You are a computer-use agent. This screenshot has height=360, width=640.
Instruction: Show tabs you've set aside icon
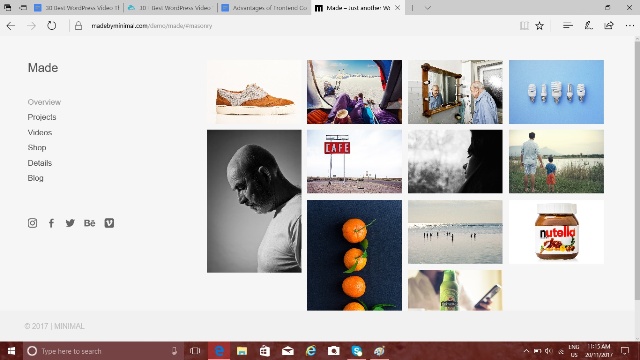point(7,8)
